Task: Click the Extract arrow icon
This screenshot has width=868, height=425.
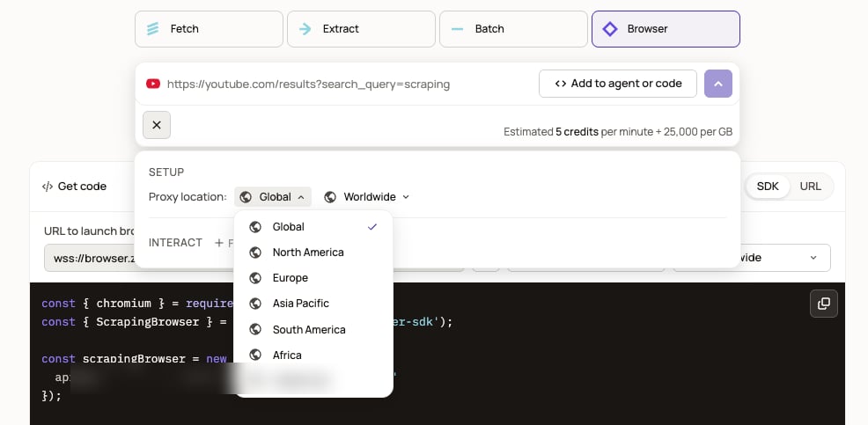Action: click(305, 29)
